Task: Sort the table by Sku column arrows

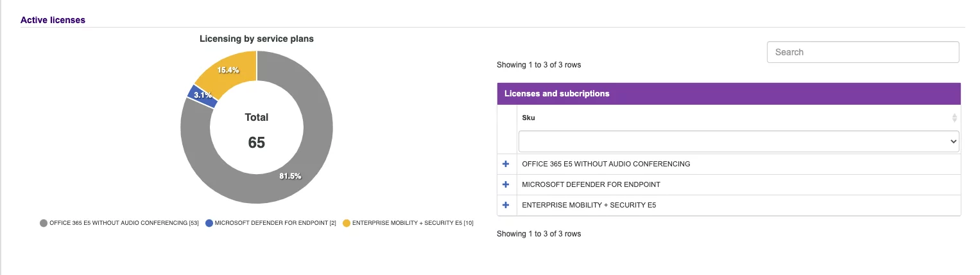Action: (x=954, y=118)
